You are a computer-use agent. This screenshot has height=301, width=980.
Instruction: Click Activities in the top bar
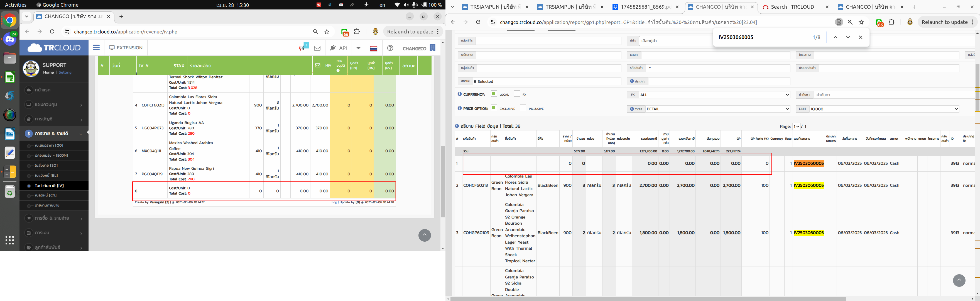[16, 5]
